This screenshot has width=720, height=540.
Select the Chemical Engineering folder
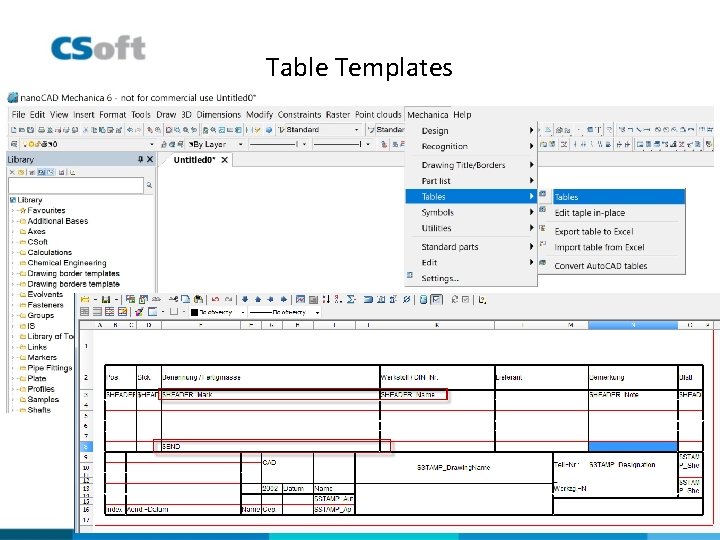(67, 263)
